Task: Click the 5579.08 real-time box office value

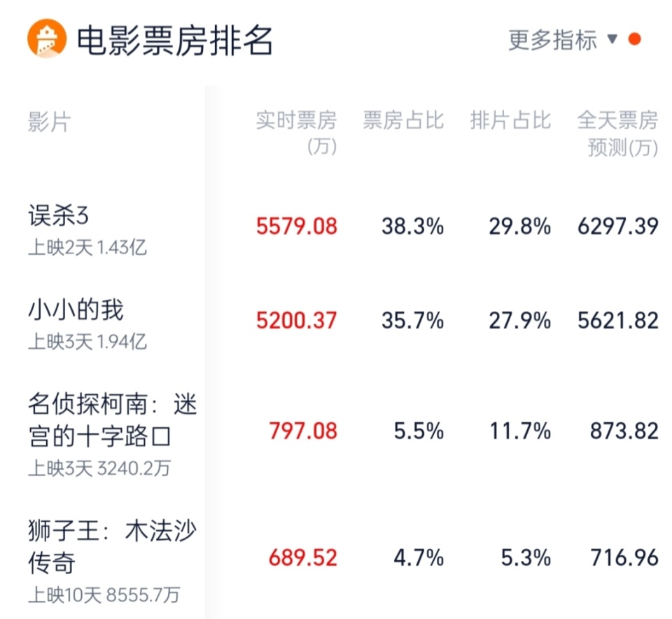Action: (297, 226)
